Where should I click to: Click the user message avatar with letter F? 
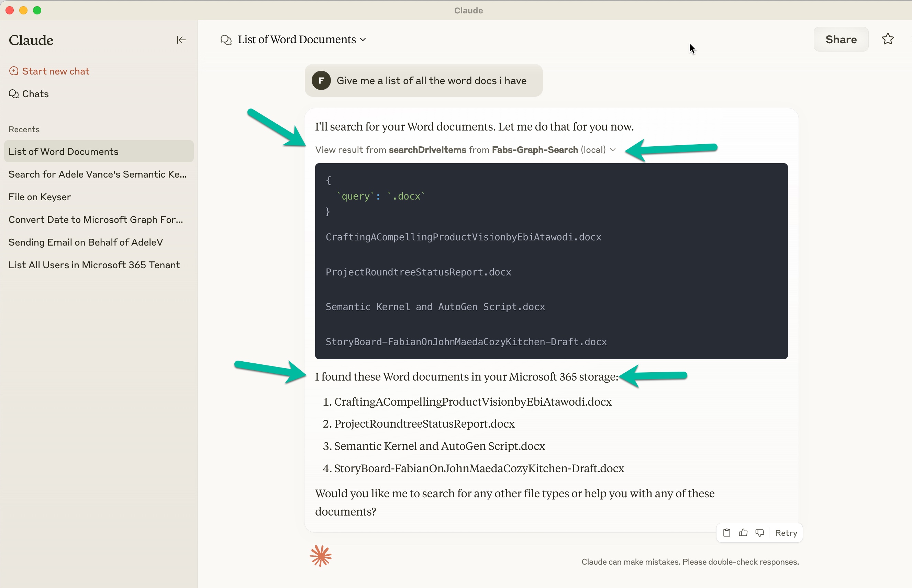click(321, 81)
